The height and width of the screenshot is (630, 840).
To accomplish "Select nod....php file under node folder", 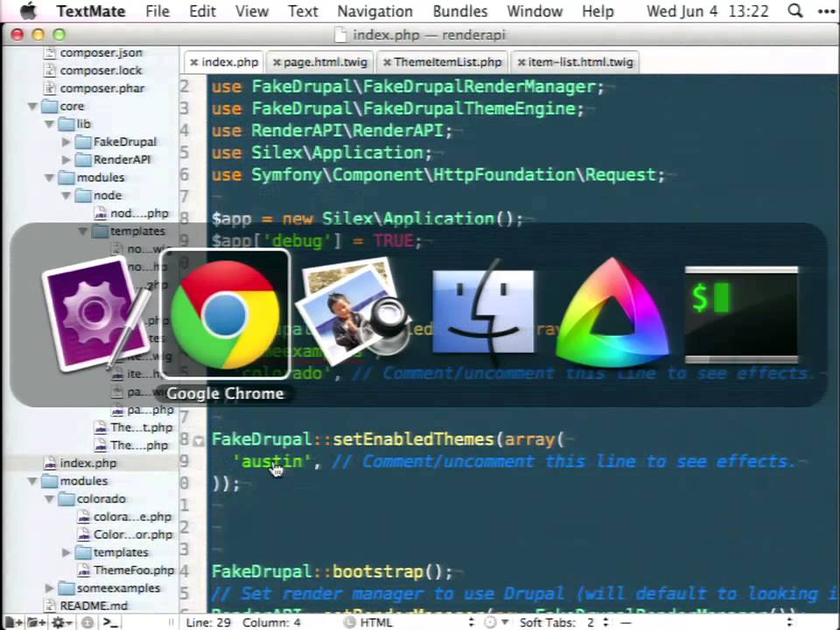I will click(x=139, y=213).
